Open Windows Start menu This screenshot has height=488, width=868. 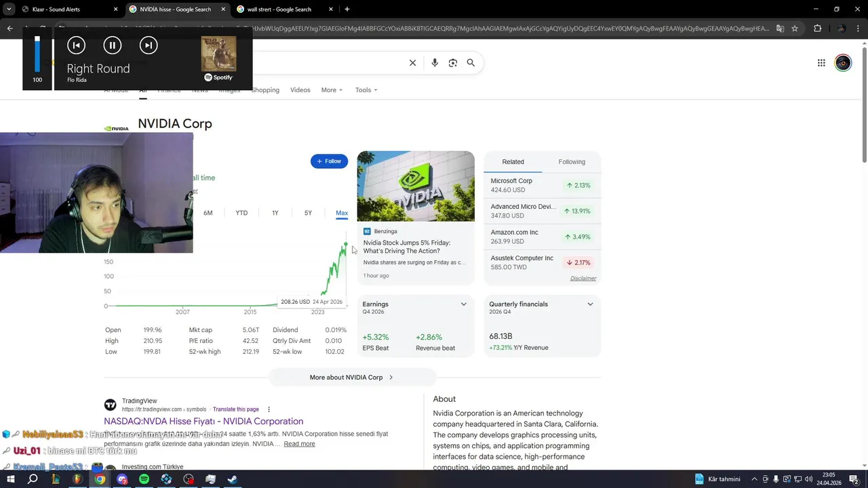(10, 479)
